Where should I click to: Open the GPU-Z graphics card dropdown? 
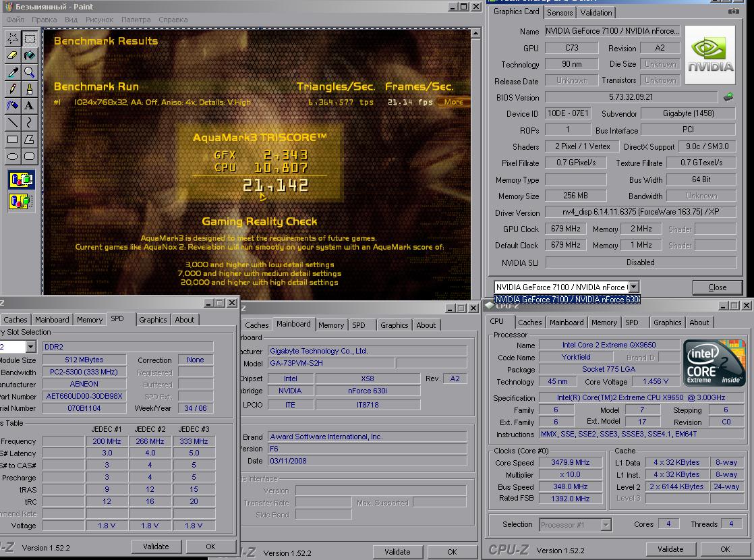click(633, 287)
